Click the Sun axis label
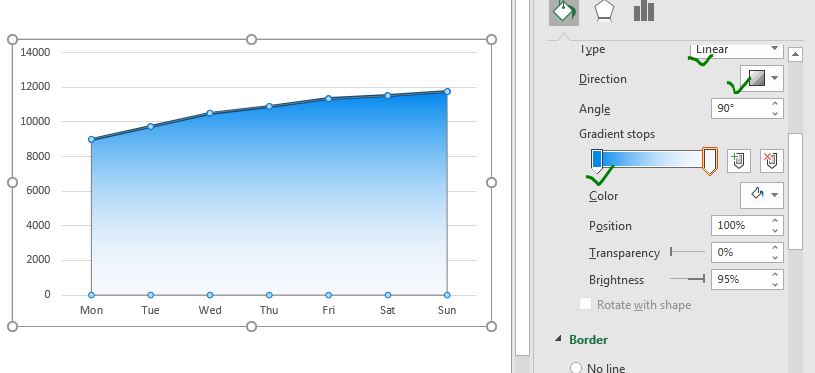The width and height of the screenshot is (815, 373). pos(447,310)
